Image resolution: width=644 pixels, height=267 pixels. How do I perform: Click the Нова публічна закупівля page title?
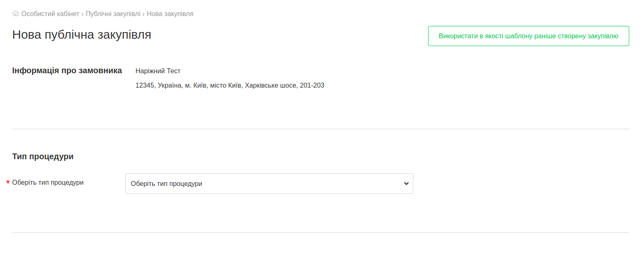point(82,35)
